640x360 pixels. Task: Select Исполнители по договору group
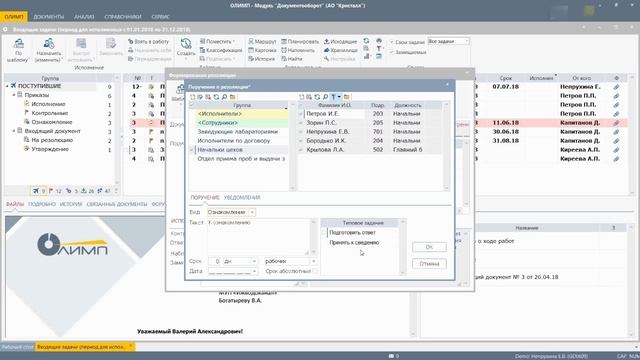234,140
